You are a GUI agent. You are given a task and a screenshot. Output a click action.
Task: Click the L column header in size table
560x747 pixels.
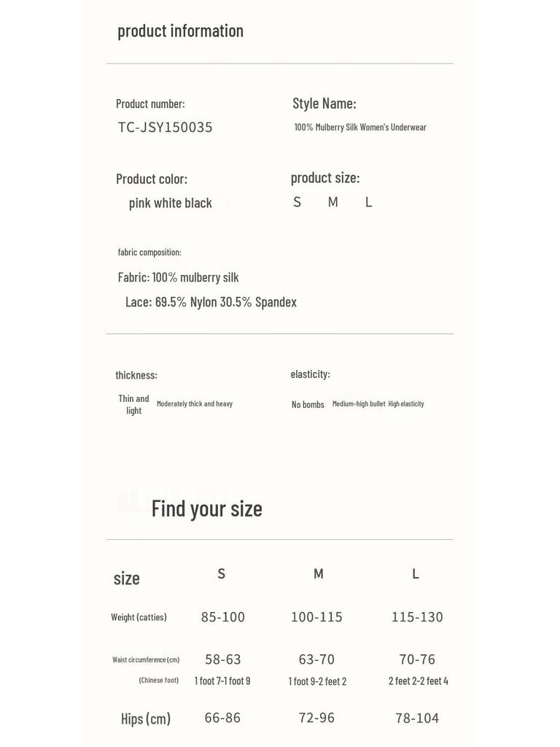coord(416,573)
